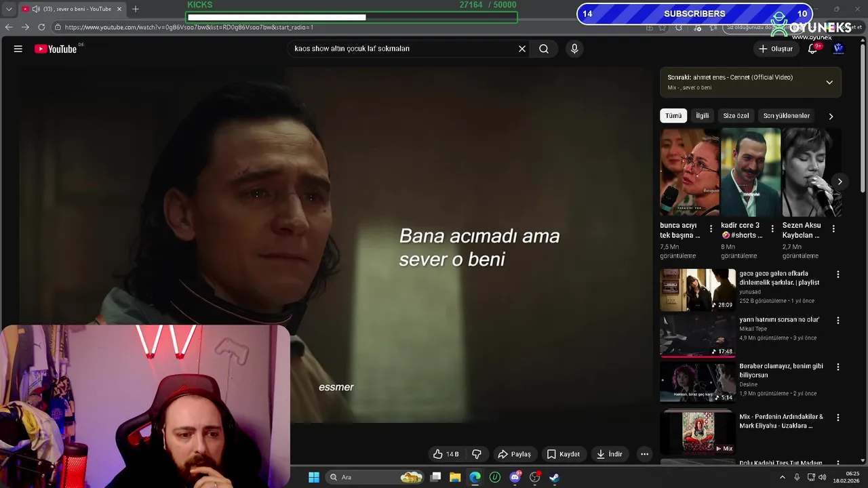The image size is (868, 488).
Task: Open the tab search dropdown arrow
Action: click(9, 9)
